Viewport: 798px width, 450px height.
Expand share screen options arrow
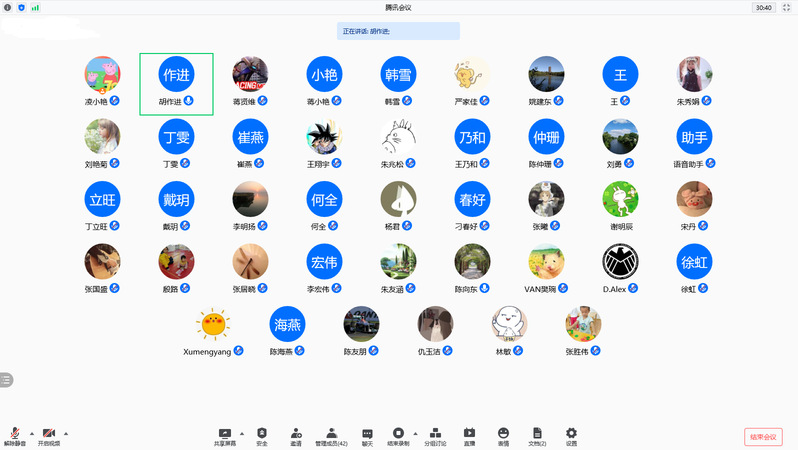click(x=242, y=434)
